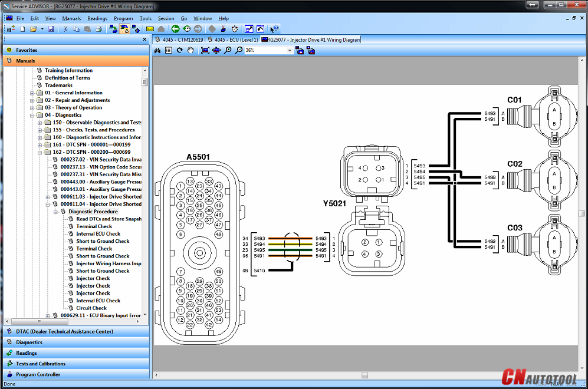Image resolution: width=588 pixels, height=389 pixels.
Task: Open the Diagnostics panel bar
Action: pyautogui.click(x=76, y=342)
